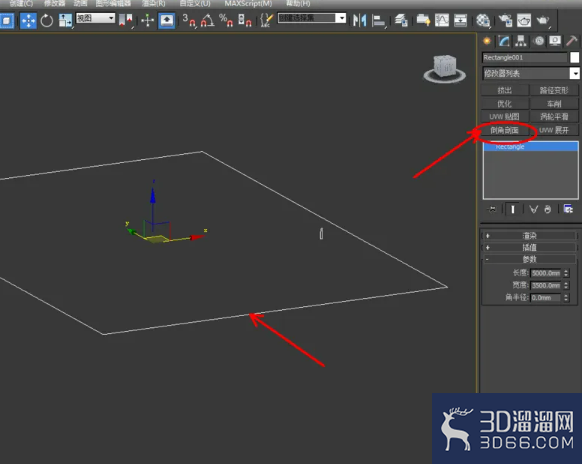Open the Schematic View icon
Screen dimensions: 582x464
coord(460,20)
